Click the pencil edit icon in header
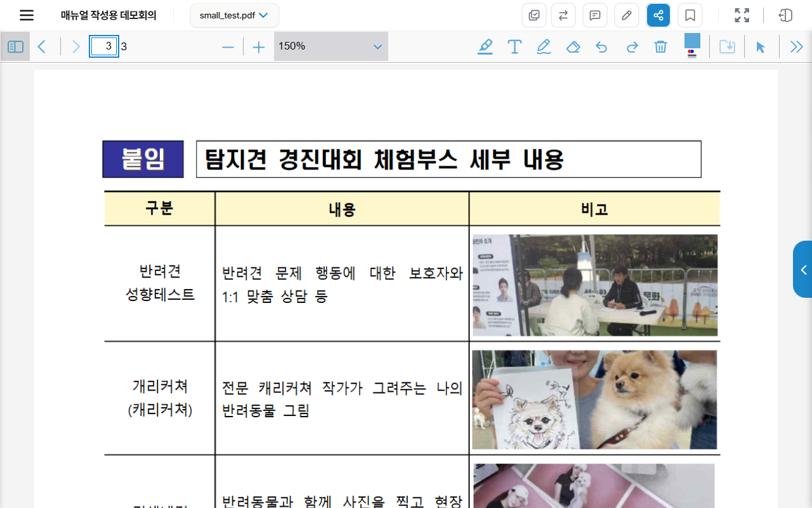812x508 pixels. [627, 15]
